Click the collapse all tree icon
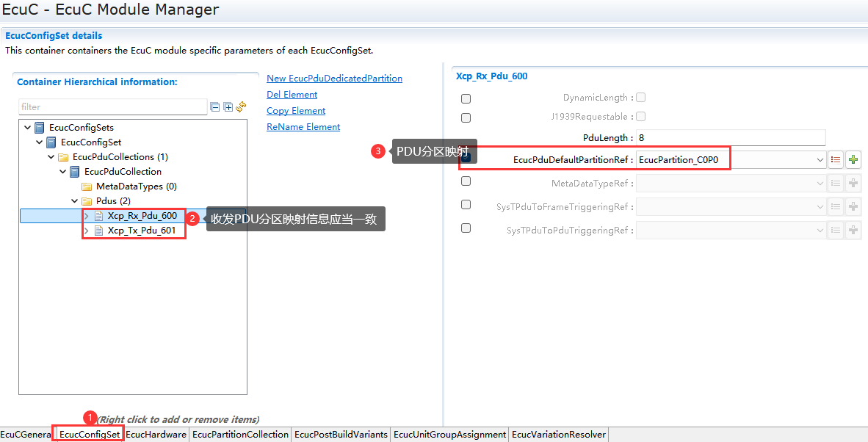868x442 pixels. [215, 107]
